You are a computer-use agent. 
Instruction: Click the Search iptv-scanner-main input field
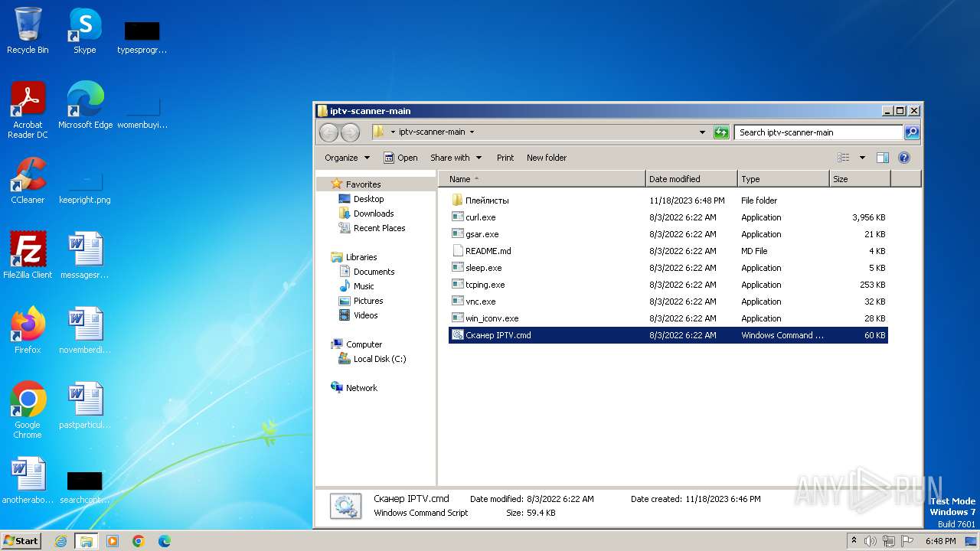[818, 132]
